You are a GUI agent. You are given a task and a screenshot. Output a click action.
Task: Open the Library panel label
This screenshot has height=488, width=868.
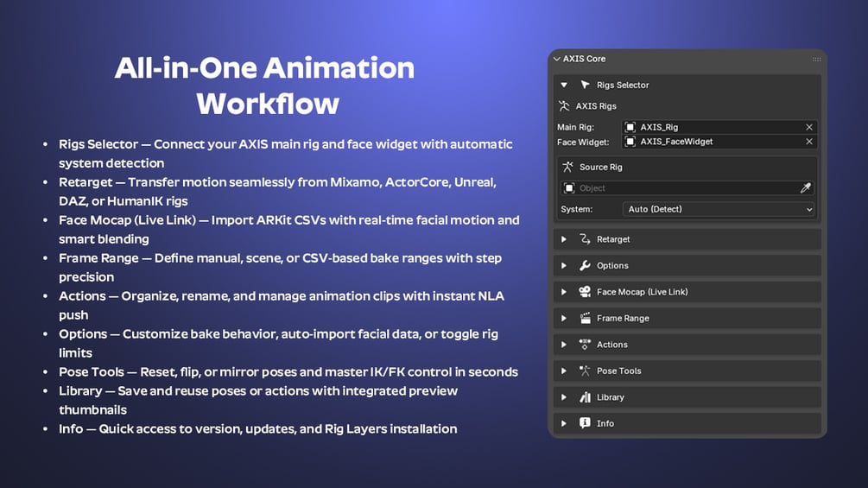pos(610,397)
